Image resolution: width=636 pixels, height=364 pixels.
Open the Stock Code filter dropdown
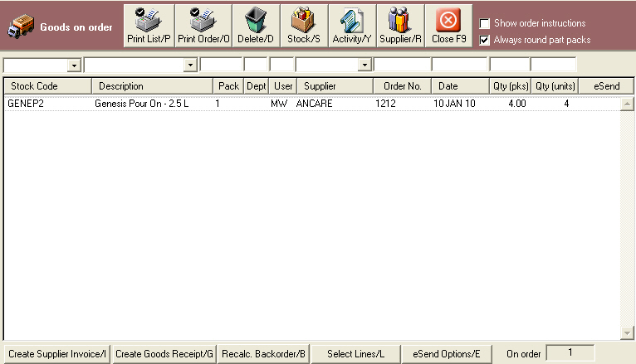pyautogui.click(x=74, y=66)
